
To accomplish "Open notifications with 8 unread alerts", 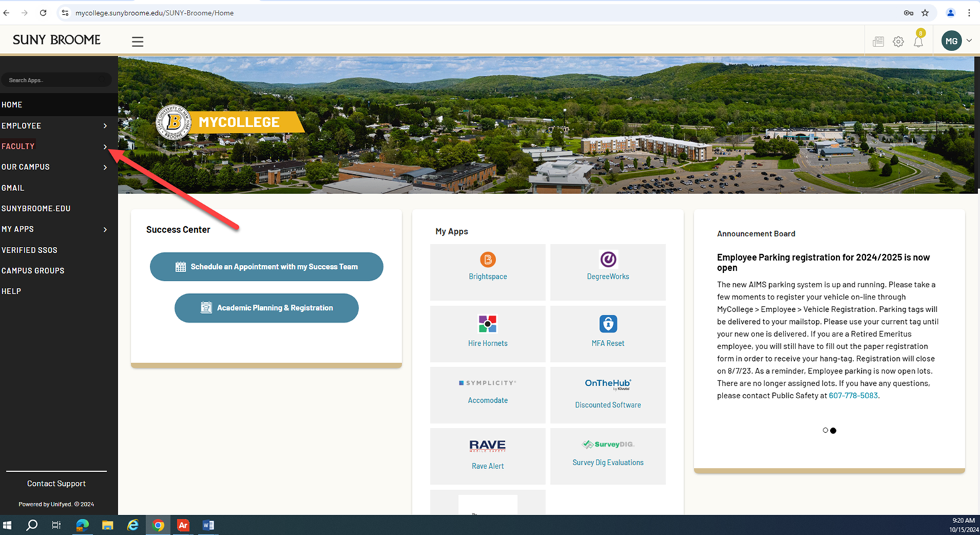I will coord(918,41).
